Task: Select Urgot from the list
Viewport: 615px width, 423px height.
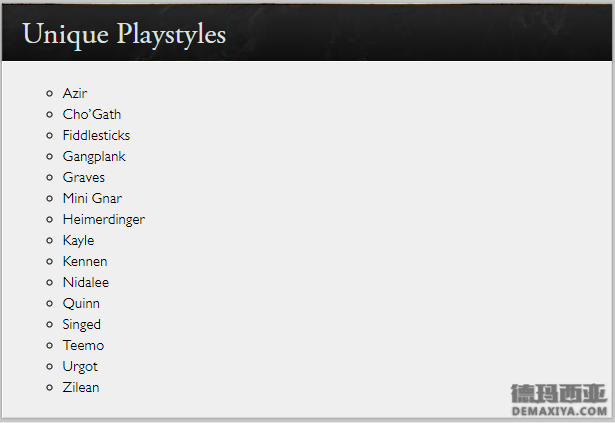Action: tap(80, 366)
